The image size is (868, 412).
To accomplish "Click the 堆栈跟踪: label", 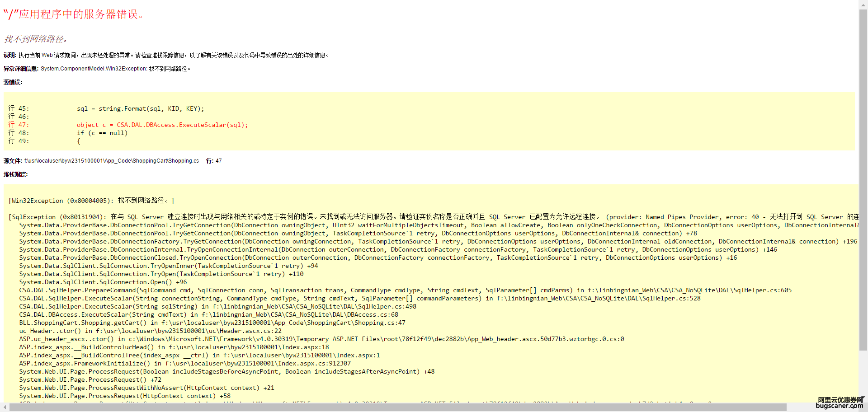I will click(15, 174).
